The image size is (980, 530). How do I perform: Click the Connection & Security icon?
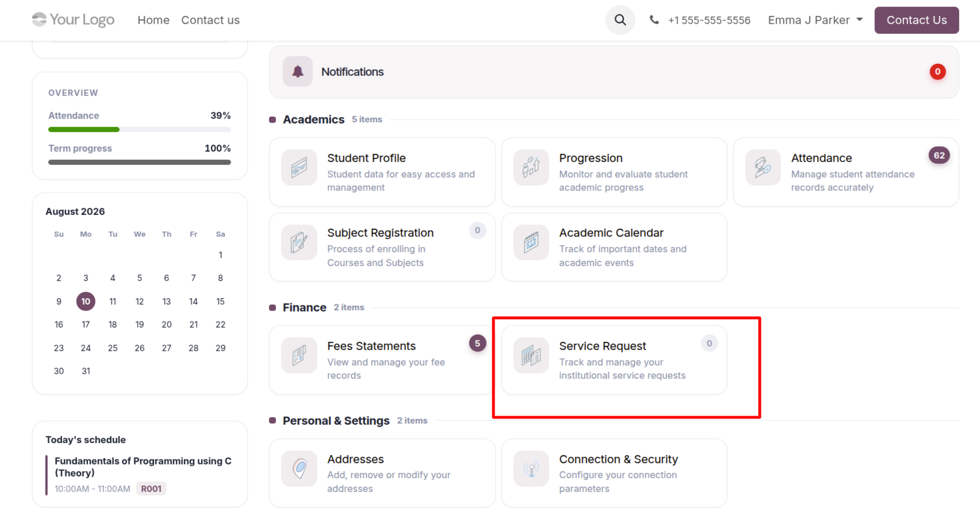coord(531,468)
